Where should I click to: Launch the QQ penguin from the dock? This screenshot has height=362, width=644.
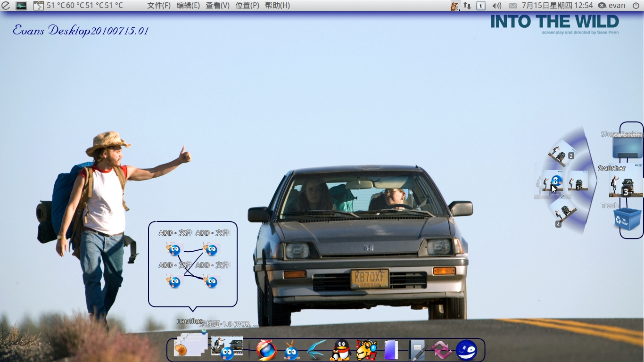click(x=340, y=350)
